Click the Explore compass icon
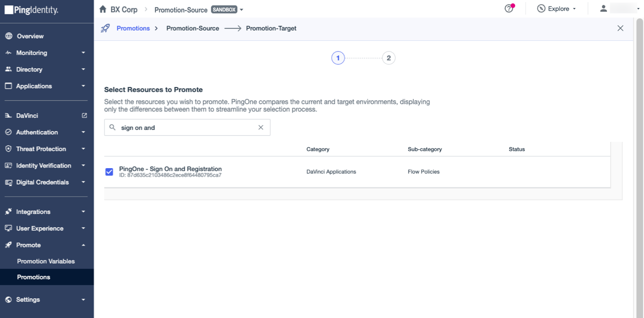 click(541, 9)
